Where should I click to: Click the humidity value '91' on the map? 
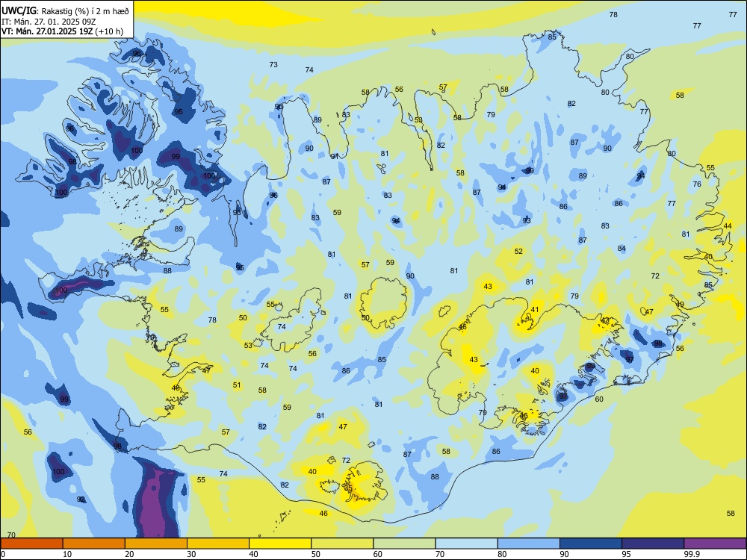point(335,156)
